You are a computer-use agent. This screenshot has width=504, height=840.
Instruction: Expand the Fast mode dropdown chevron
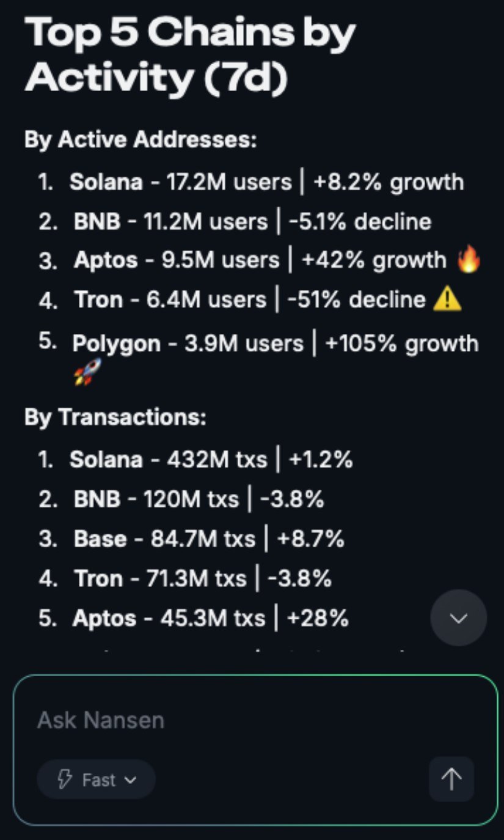coord(130,779)
